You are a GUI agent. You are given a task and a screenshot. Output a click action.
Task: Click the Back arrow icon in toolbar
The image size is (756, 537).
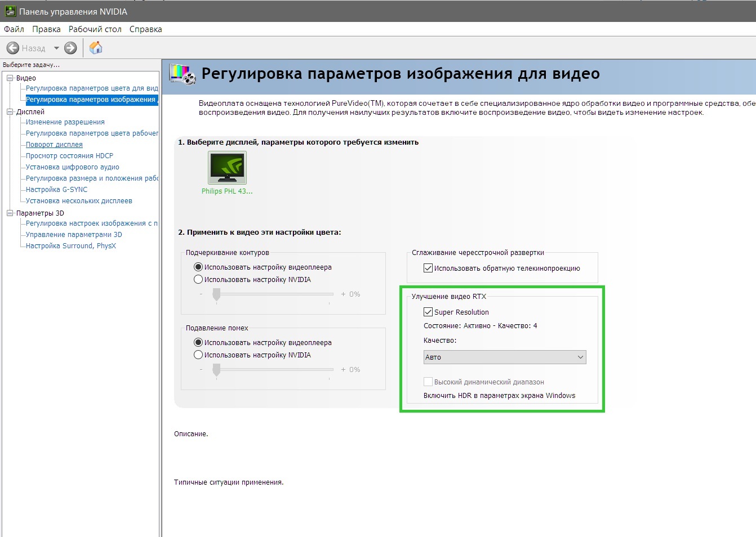click(13, 48)
